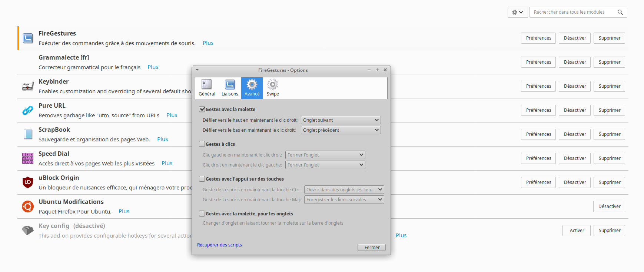Open the Onglet suivant dropdown
644x272 pixels.
[341, 120]
